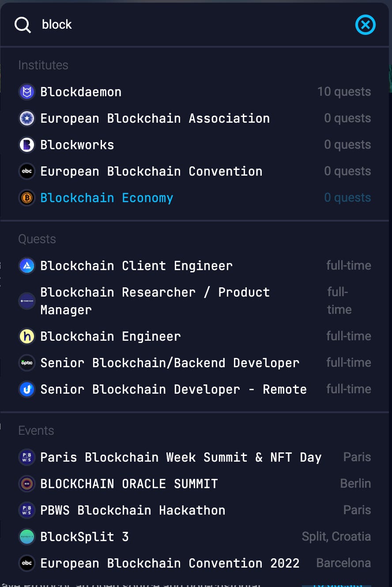
Task: Open Senior Blockchain/Backend Developer quest
Action: click(195, 363)
